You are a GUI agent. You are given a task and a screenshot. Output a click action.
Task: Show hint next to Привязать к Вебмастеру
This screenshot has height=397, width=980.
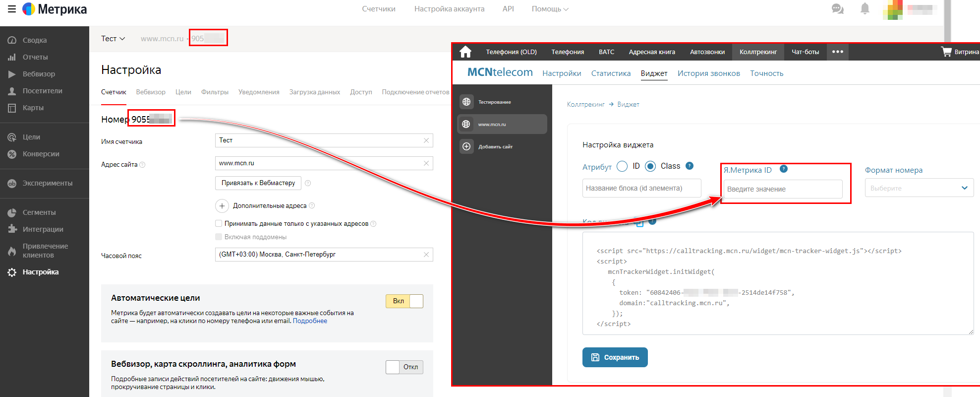[x=308, y=183]
